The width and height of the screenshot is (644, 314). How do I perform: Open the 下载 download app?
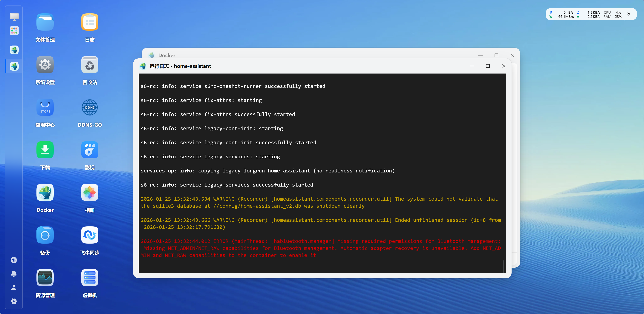click(45, 150)
